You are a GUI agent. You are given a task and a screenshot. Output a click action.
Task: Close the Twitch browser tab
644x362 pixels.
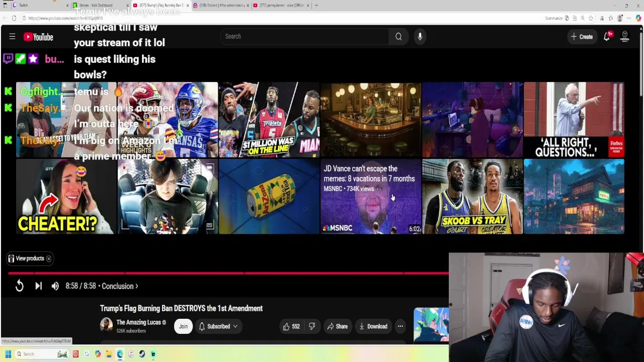pos(67,5)
